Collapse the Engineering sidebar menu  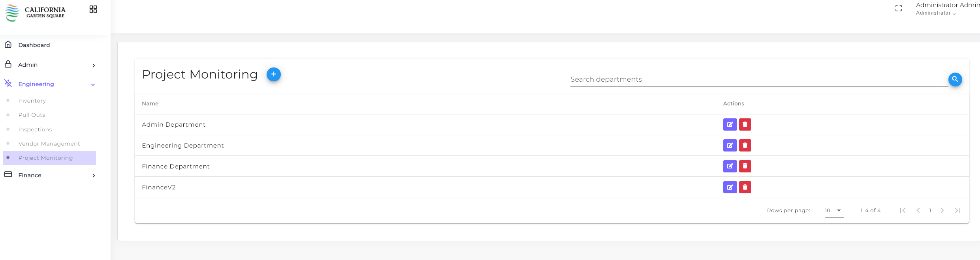(50, 84)
